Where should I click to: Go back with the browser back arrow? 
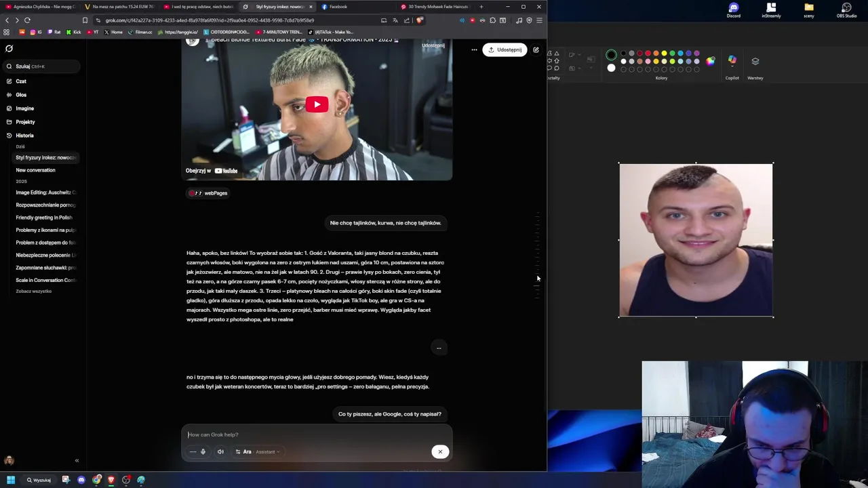tap(7, 20)
